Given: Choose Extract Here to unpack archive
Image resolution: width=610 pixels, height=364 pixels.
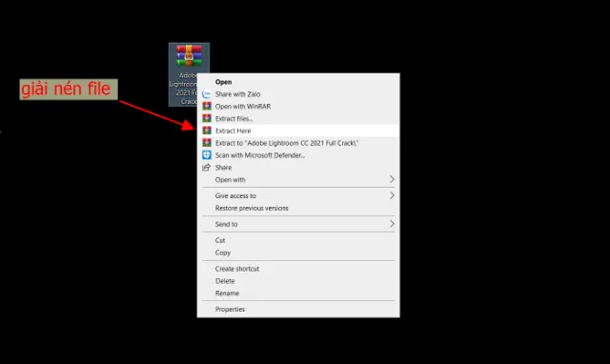Looking at the screenshot, I should pyautogui.click(x=298, y=131).
